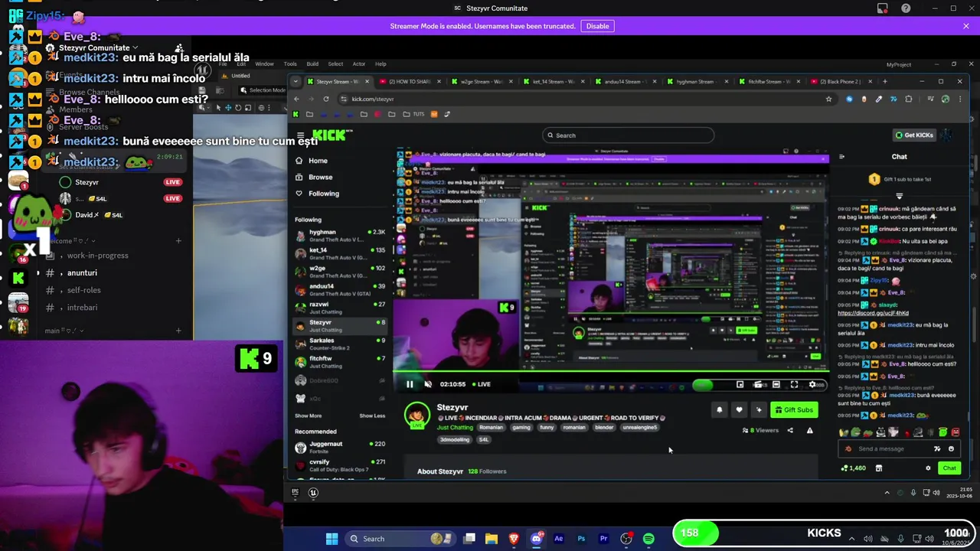Enter fullscreen on the Kick player

point(794,384)
